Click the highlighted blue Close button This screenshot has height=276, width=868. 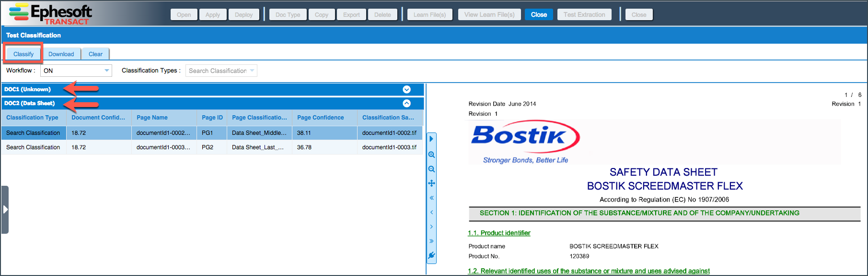pyautogui.click(x=539, y=15)
